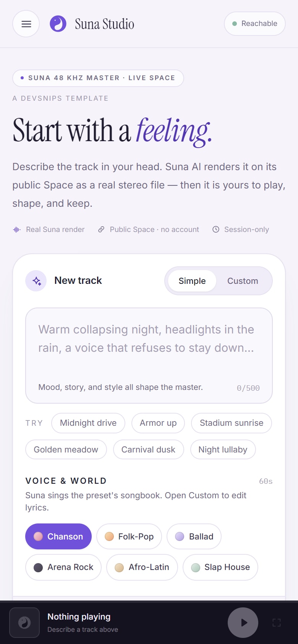Try the Carnival dusk prompt
Viewport: 298px width, 644px height.
[148, 450]
